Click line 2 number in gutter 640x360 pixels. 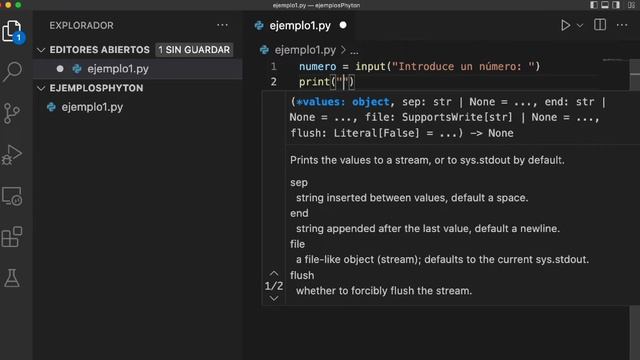point(273,82)
